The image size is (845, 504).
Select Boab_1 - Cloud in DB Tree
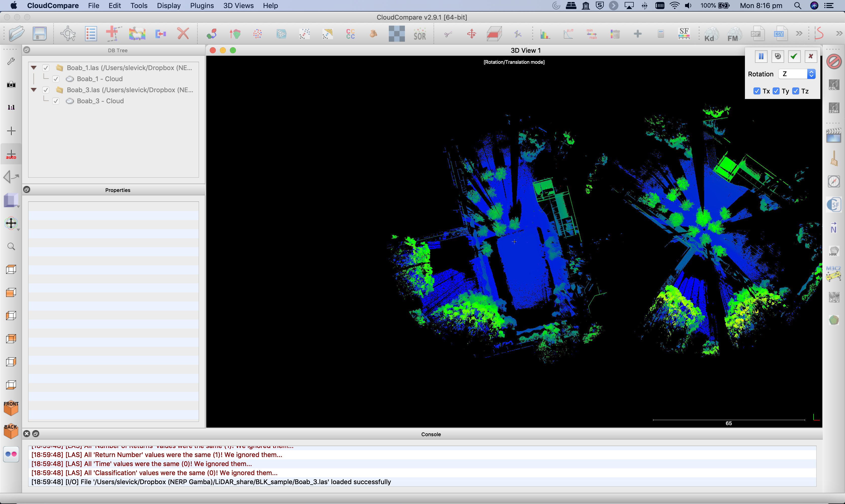(100, 79)
